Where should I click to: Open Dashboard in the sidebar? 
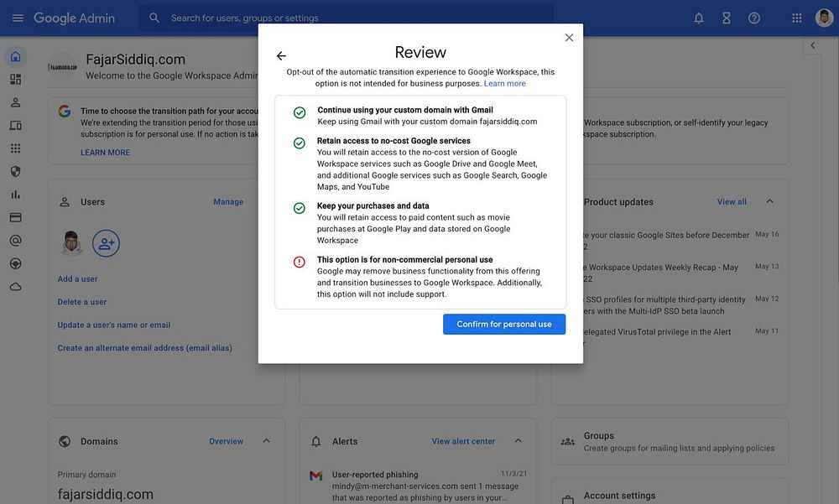pyautogui.click(x=15, y=79)
